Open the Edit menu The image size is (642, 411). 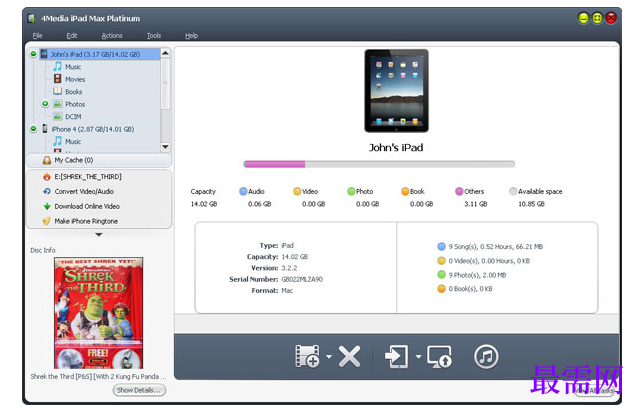click(72, 36)
